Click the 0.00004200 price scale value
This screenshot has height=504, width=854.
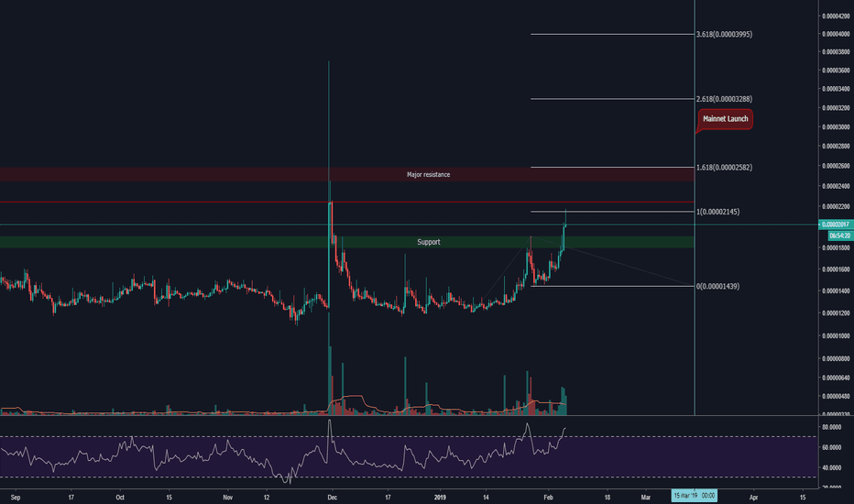point(837,16)
